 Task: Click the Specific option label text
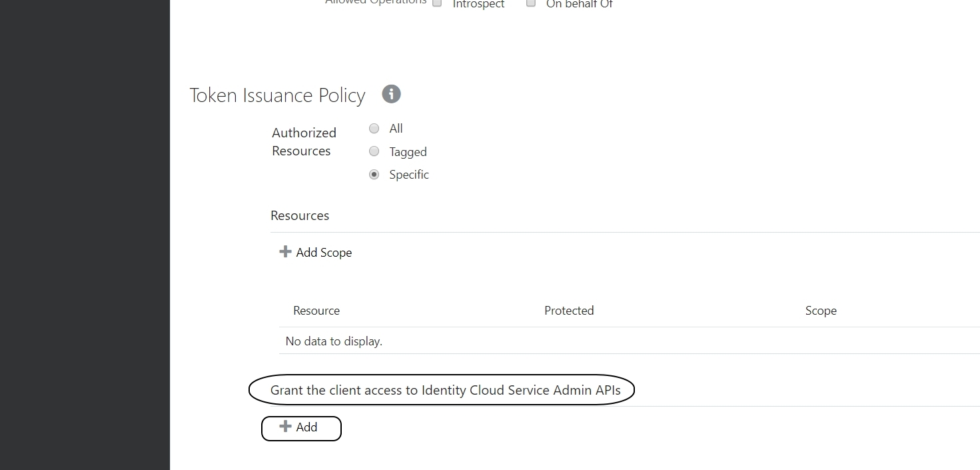click(409, 175)
